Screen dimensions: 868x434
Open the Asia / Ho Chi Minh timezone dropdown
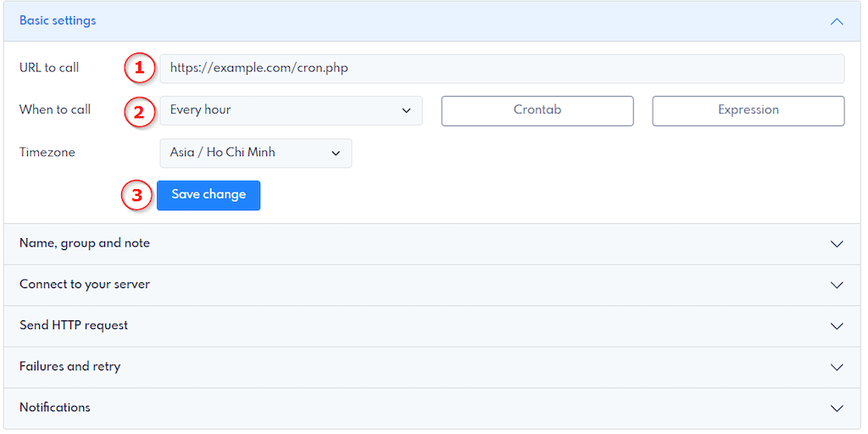pyautogui.click(x=255, y=153)
